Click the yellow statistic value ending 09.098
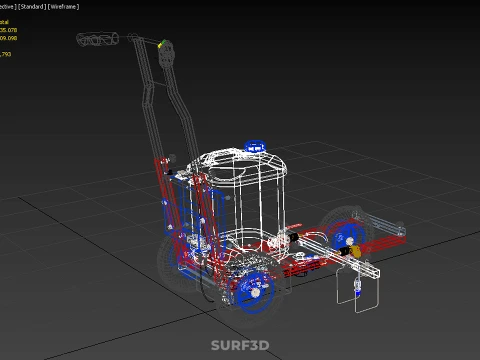This screenshot has height=360, width=480. [8, 38]
